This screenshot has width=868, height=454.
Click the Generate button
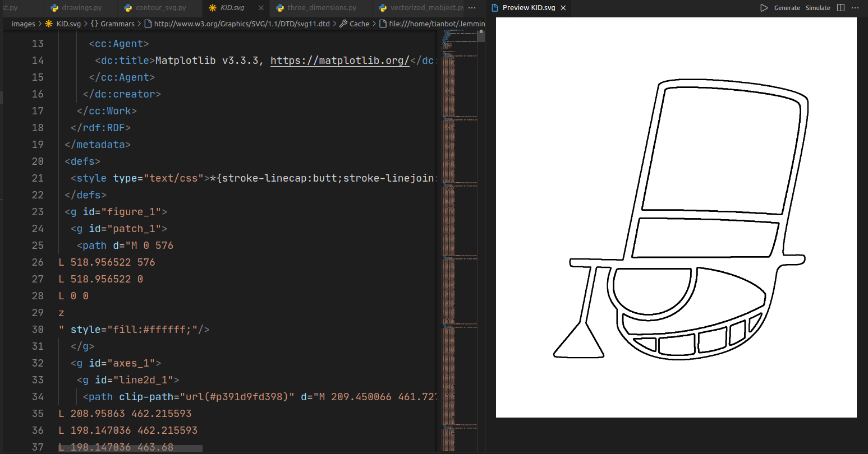click(x=787, y=8)
